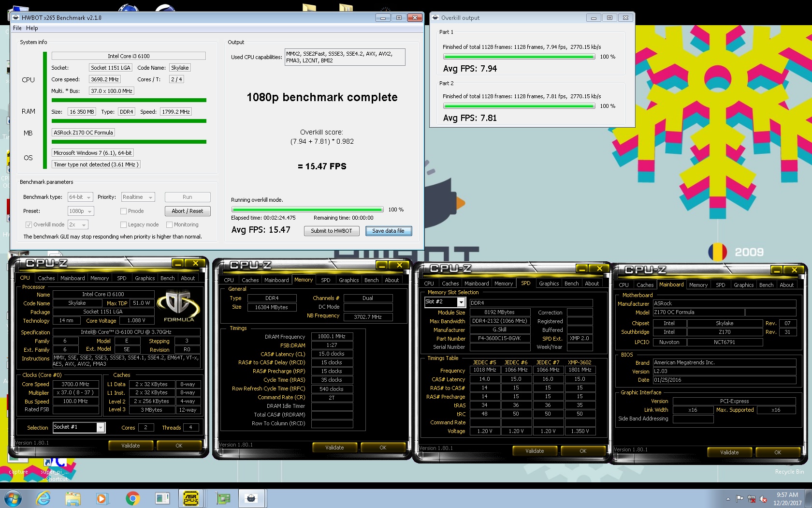Maximize the Overkill output window
This screenshot has width=812, height=508.
pos(609,17)
